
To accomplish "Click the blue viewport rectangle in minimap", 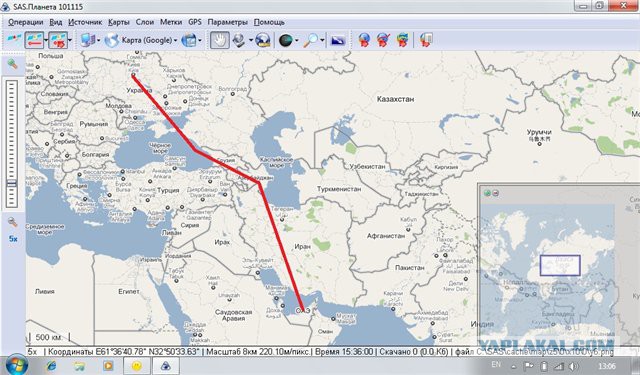I will (560, 265).
